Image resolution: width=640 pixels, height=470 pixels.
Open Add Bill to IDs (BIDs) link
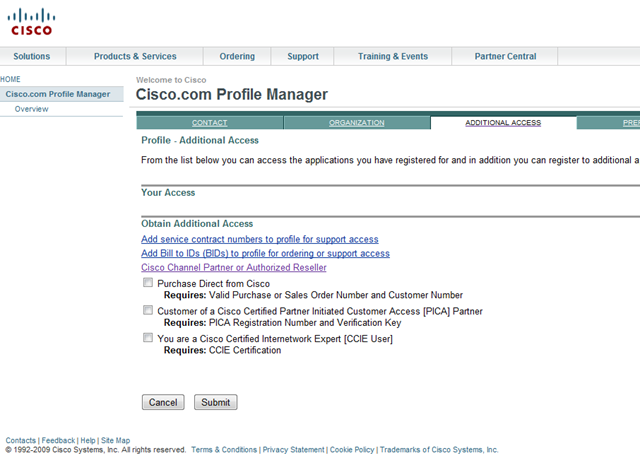point(265,253)
